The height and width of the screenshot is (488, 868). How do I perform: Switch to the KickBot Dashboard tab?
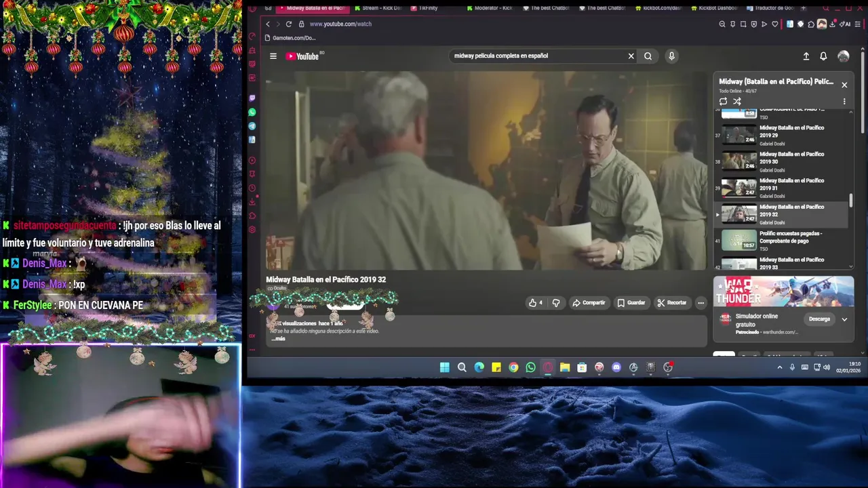715,8
